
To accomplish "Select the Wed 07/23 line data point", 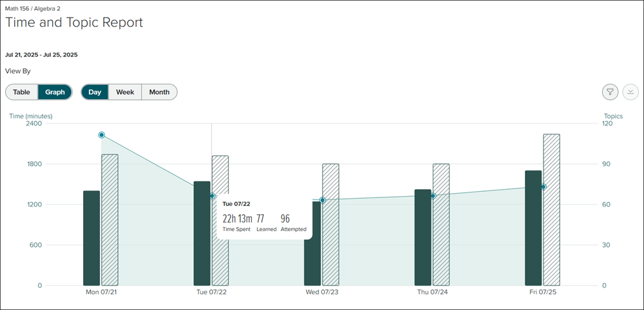I will coord(323,200).
